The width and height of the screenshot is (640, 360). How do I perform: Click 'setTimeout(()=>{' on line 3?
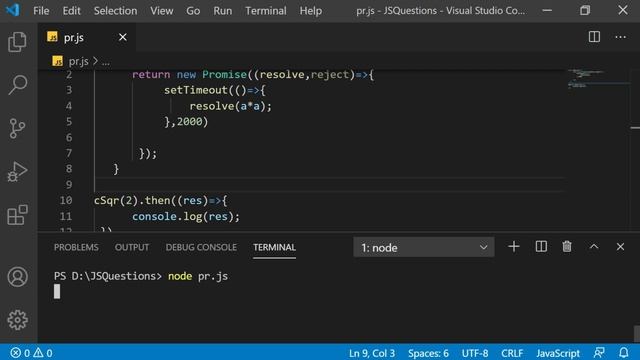tap(215, 90)
